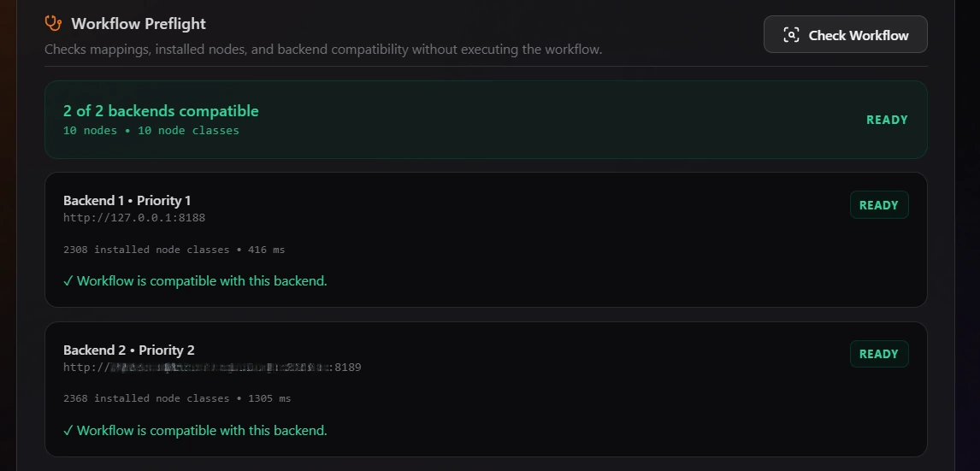This screenshot has width=980, height=471.
Task: Select the Backend 1 • Priority 1 title
Action: click(x=127, y=201)
